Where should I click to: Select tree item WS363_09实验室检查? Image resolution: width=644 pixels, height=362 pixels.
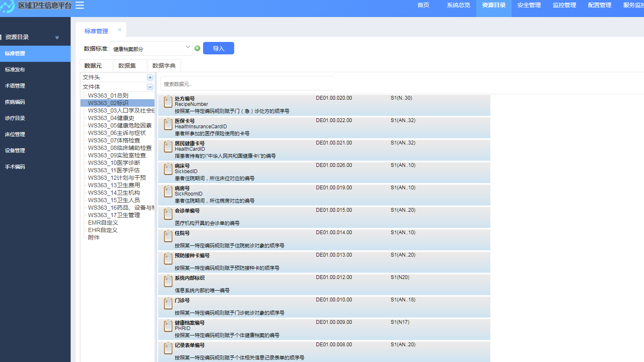tap(117, 155)
